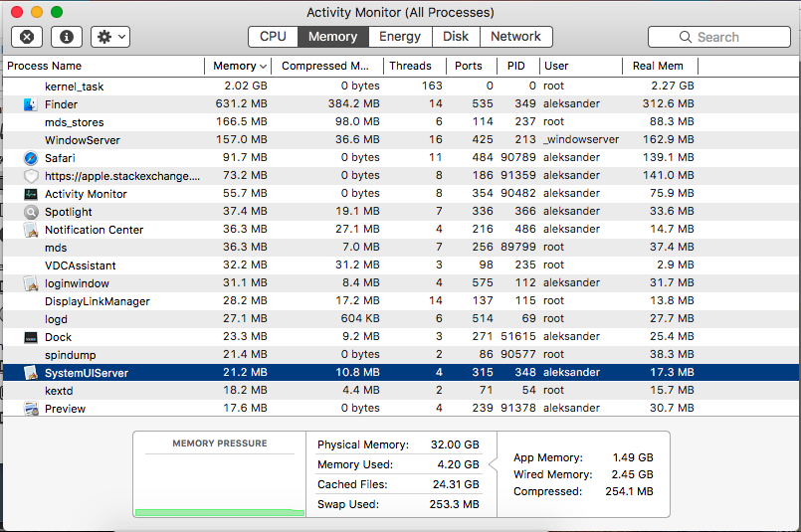Screen dimensions: 801x532
Task: Click the green zoom window button
Action: pyautogui.click(x=57, y=12)
